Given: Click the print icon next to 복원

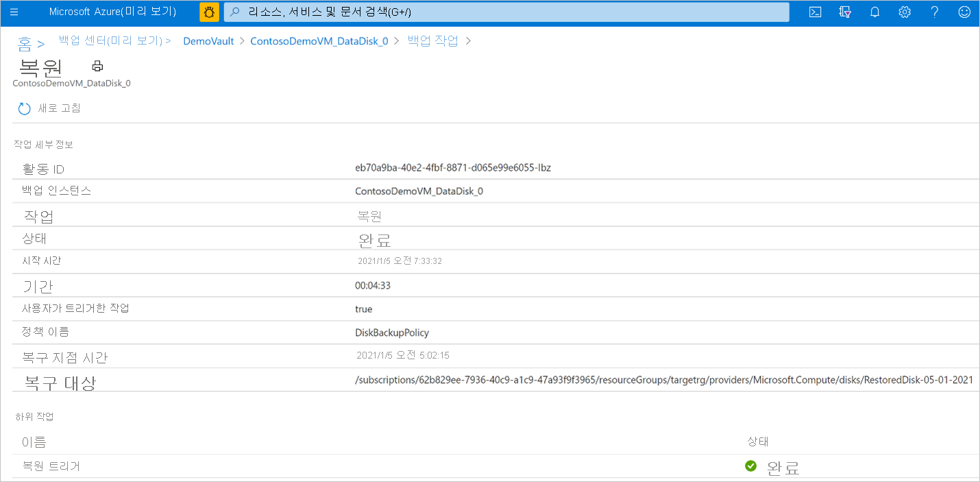Looking at the screenshot, I should pyautogui.click(x=97, y=66).
